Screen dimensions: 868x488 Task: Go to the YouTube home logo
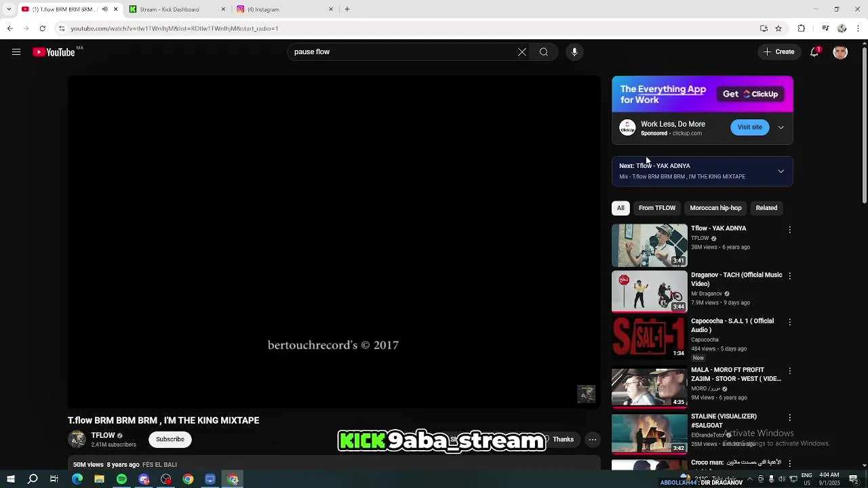pos(54,52)
